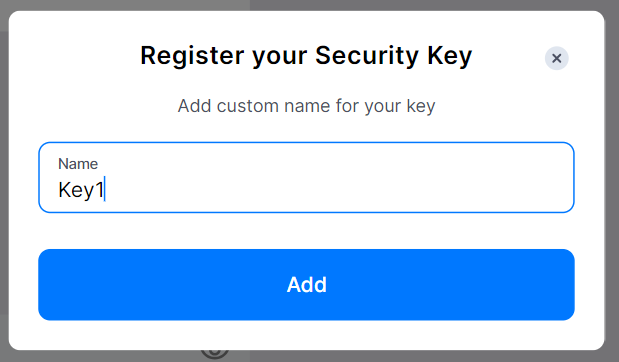Click the 'Add custom name for your key' text
This screenshot has width=619, height=362.
click(306, 106)
